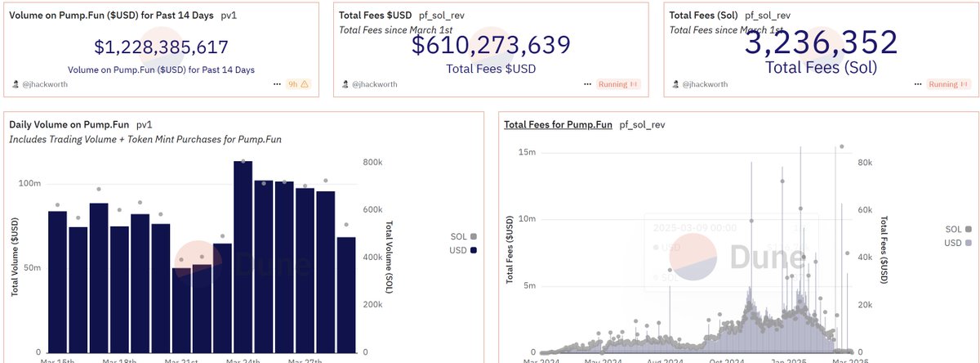Select the $610,273,639 total fees counter
The image size is (980, 363).
click(x=491, y=45)
